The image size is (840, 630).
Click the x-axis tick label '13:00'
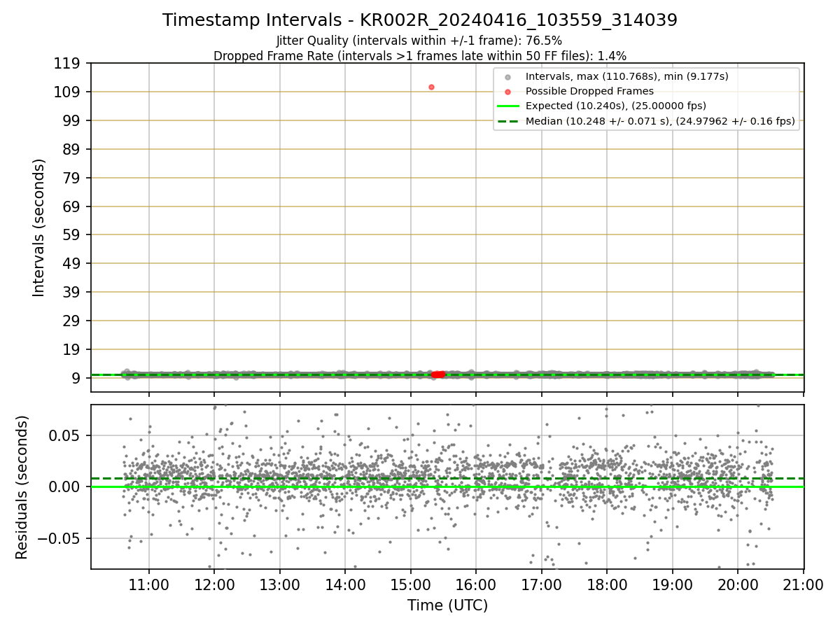pos(280,584)
